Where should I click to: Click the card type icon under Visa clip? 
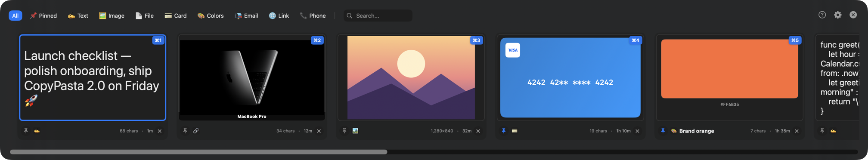[515, 131]
